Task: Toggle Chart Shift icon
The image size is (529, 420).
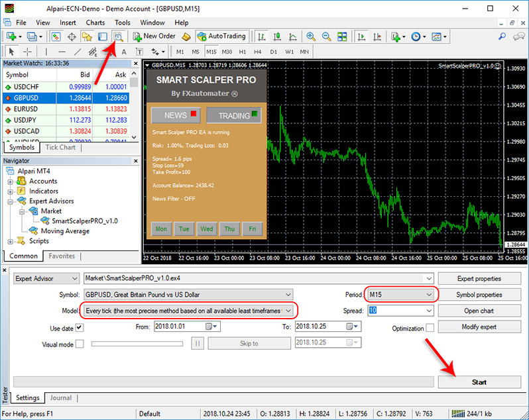Action: 377,36
